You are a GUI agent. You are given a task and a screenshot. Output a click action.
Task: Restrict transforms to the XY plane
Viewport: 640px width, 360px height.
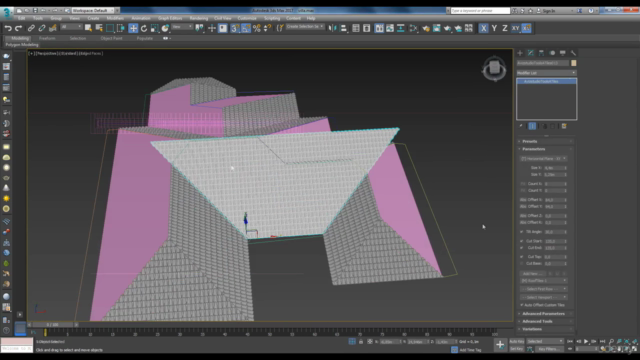[x=516, y=28]
